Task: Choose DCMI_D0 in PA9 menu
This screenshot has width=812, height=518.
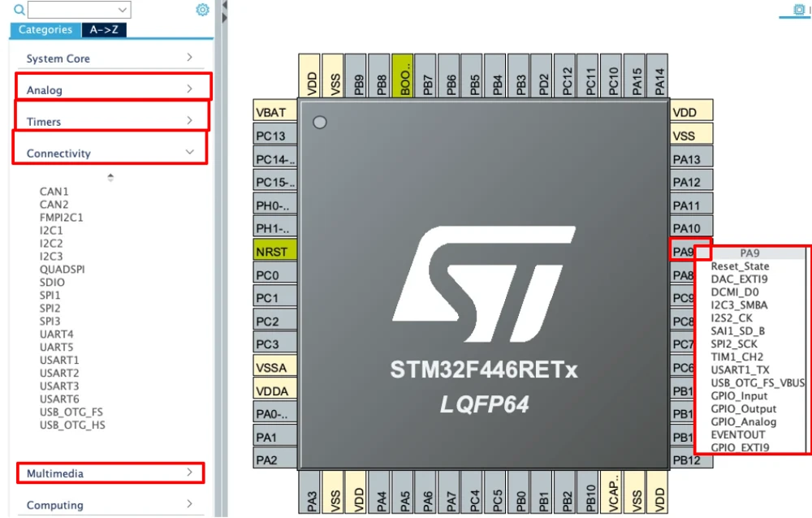Action: point(734,292)
